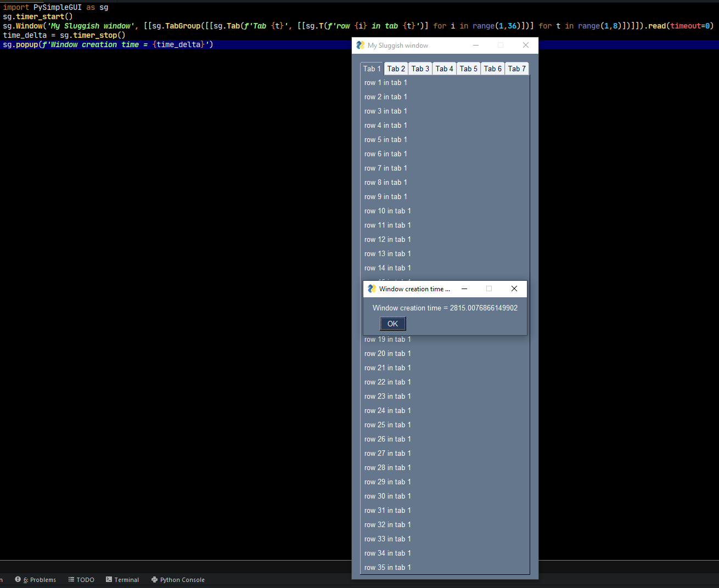This screenshot has height=588, width=719.
Task: Switch to Tab 3
Action: point(420,68)
